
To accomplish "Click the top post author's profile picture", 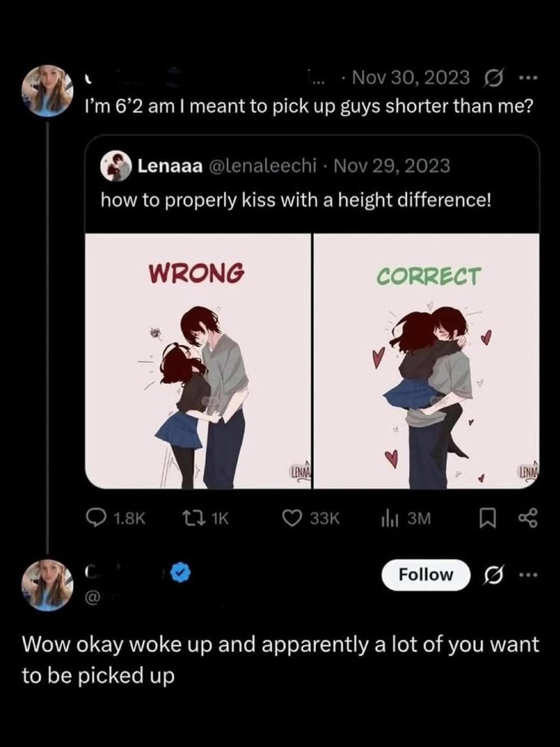I will pyautogui.click(x=47, y=91).
